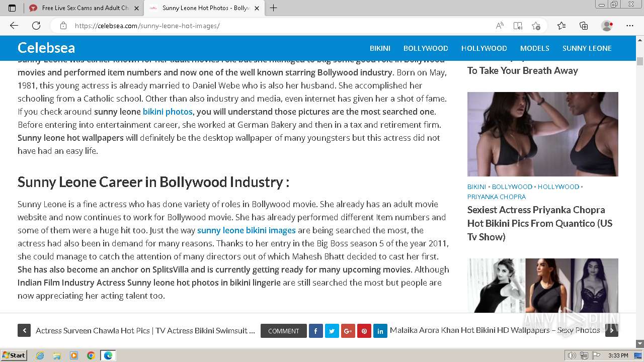This screenshot has height=362, width=644.
Task: Open the media player taskbar icon
Action: tap(74, 355)
